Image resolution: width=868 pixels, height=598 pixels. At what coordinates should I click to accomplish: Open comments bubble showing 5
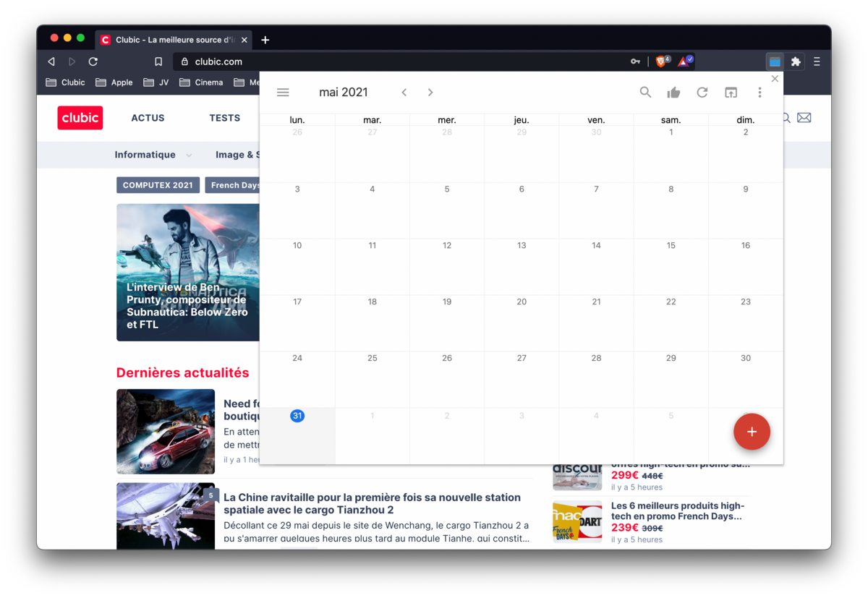click(x=210, y=495)
